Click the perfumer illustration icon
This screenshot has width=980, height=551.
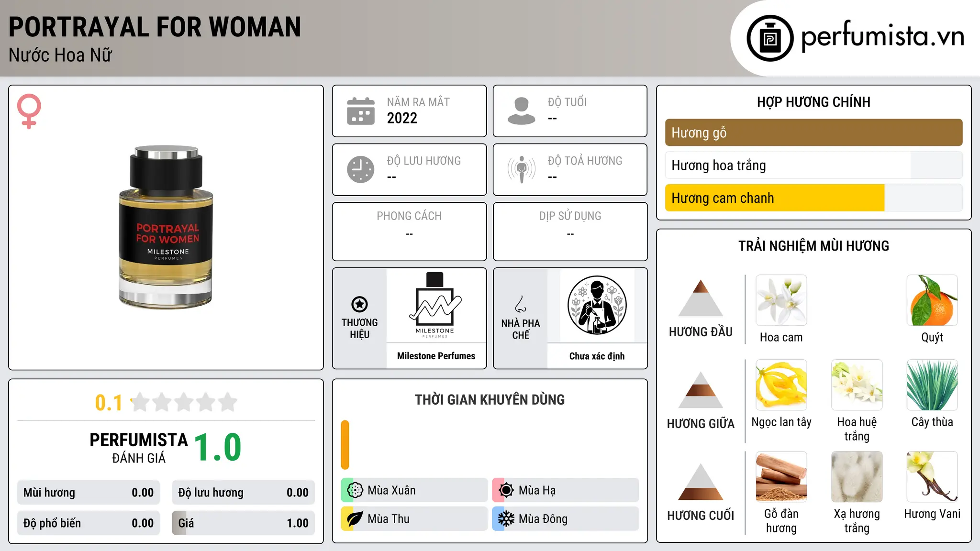click(597, 305)
